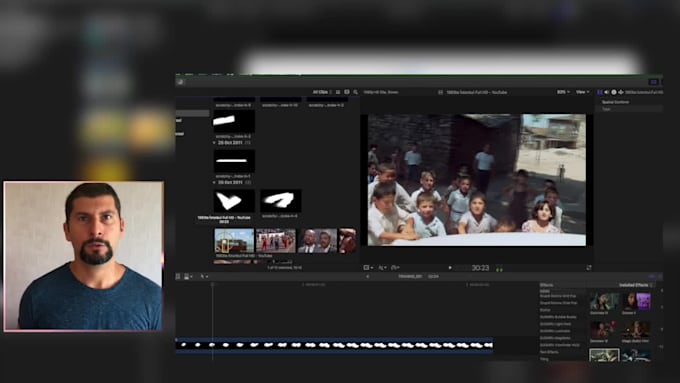Click the project name in timeline header
680x383 pixels.
point(410,276)
